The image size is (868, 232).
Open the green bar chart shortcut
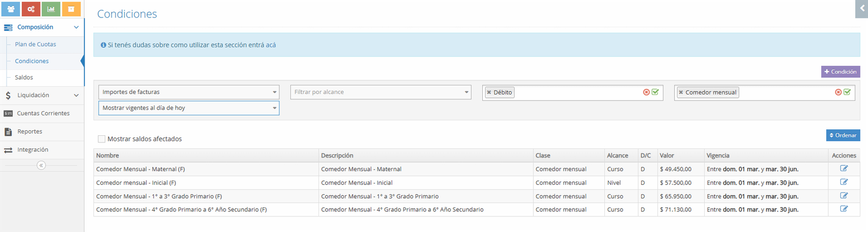tap(51, 9)
